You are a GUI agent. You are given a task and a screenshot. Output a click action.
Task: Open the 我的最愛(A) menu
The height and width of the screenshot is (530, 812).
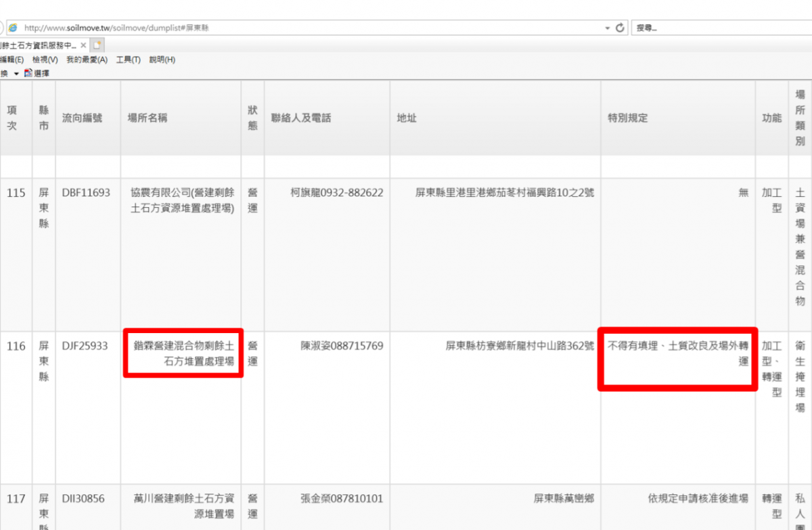click(87, 60)
